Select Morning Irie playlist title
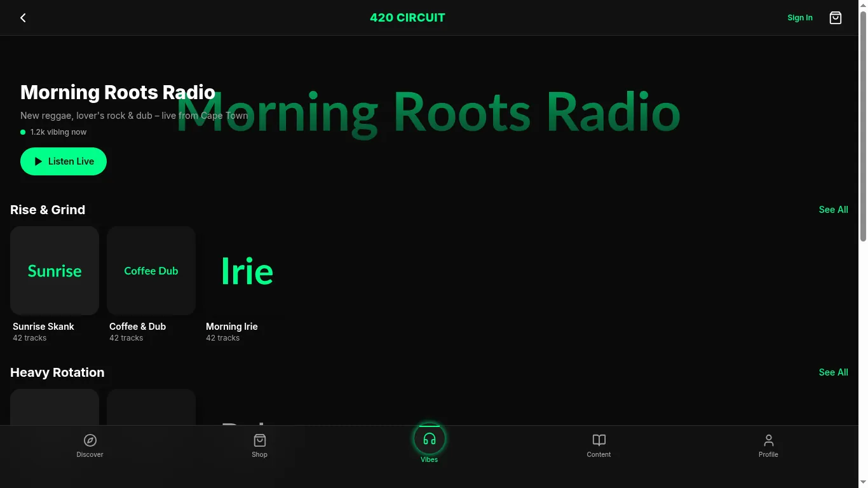The image size is (868, 488). point(232,327)
